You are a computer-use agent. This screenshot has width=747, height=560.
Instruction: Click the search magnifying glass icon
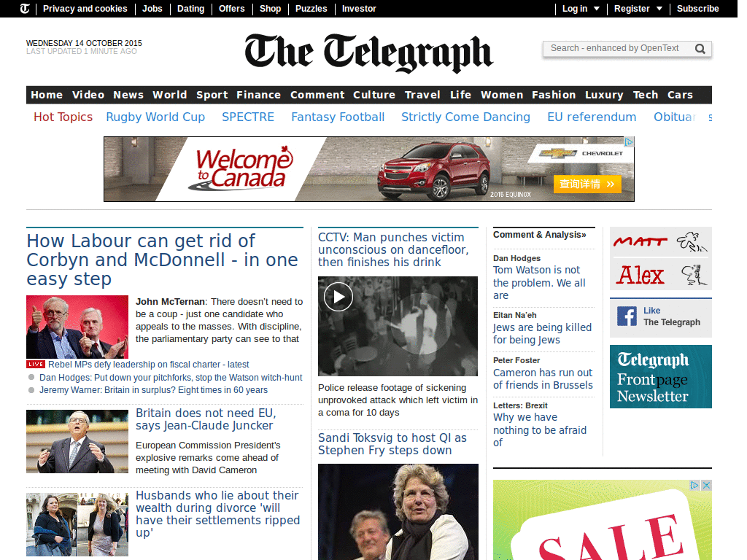[x=700, y=49]
